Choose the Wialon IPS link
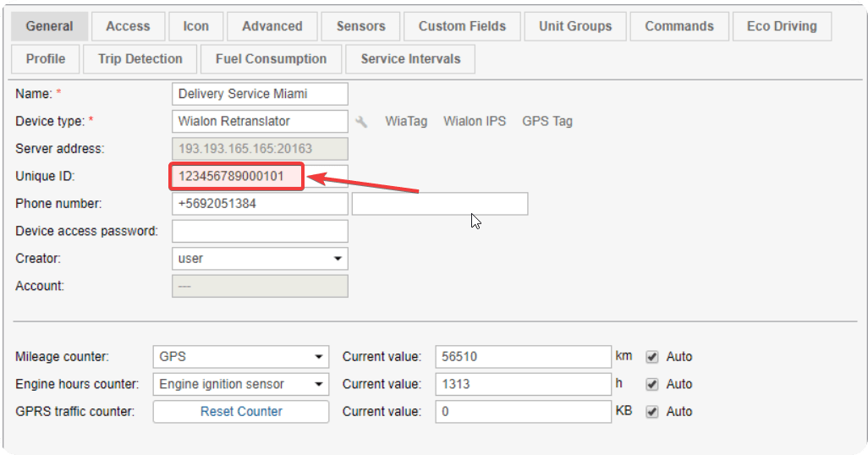The height and width of the screenshot is (455, 868). (475, 121)
